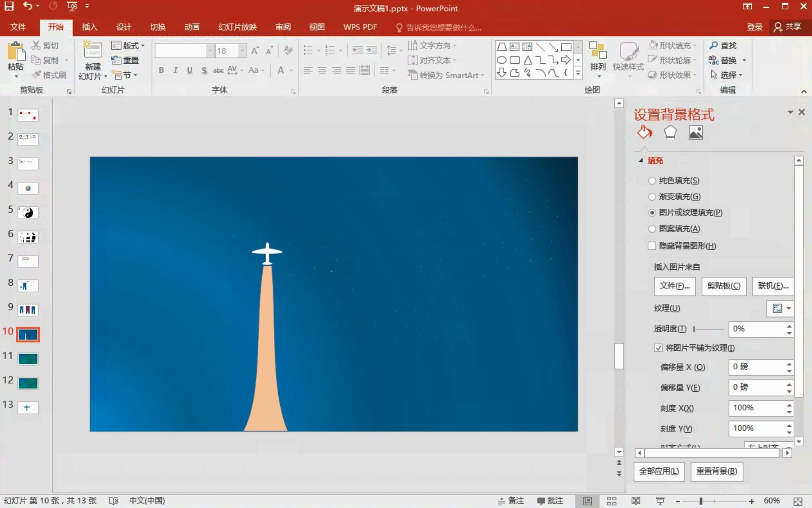Viewport: 812px width, 508px height.
Task: Switch to the Transitions (切换) tab
Action: click(158, 27)
